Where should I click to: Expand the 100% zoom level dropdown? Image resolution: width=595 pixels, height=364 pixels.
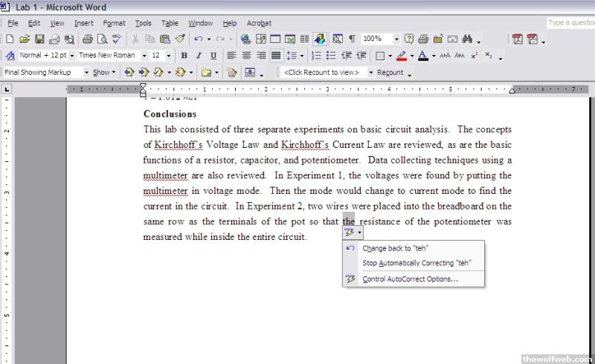(x=396, y=39)
